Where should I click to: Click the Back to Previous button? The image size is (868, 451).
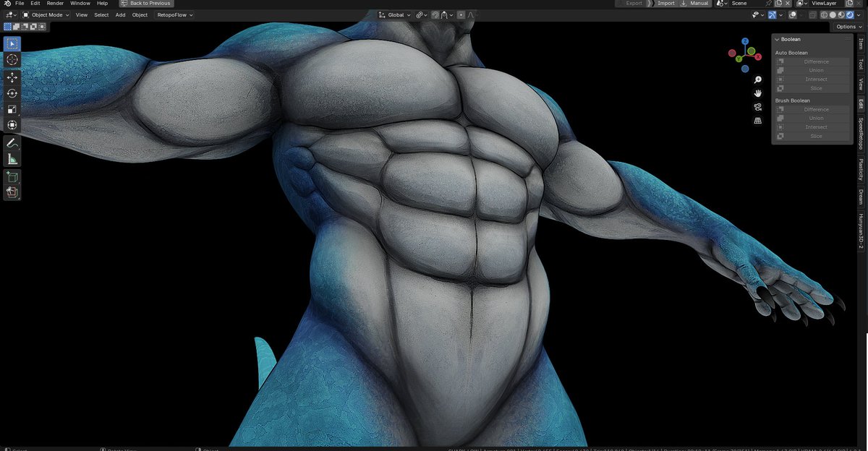click(146, 3)
